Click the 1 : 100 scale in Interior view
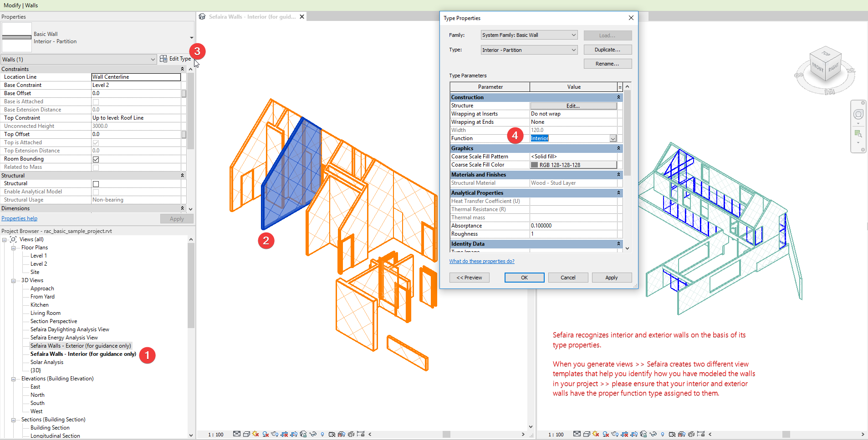 [216, 435]
